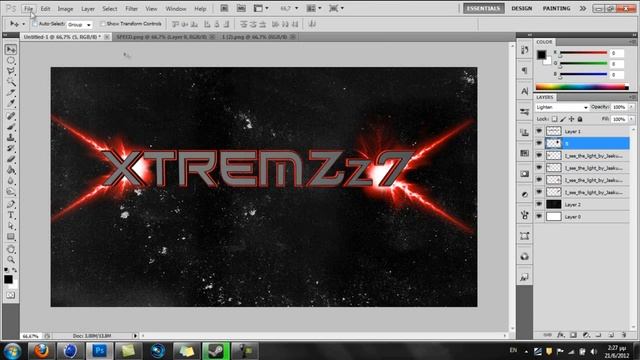Select the Clone Stamp tool

tap(11, 138)
